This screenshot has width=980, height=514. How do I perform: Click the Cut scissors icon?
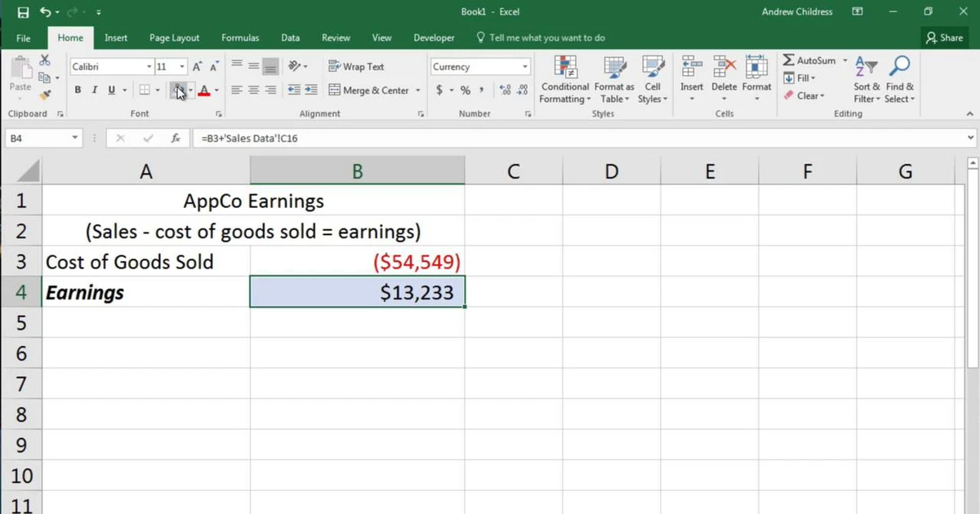pos(45,61)
